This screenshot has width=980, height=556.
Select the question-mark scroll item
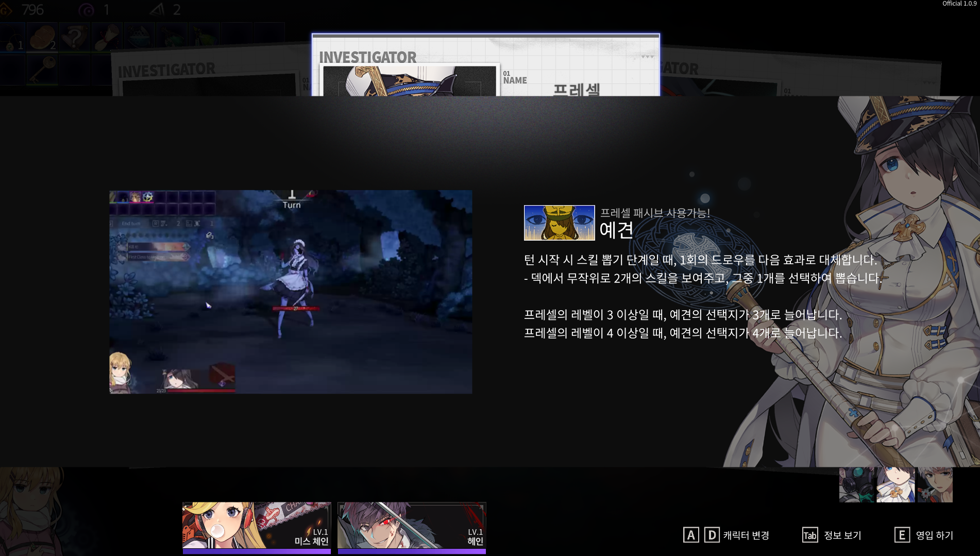[74, 37]
